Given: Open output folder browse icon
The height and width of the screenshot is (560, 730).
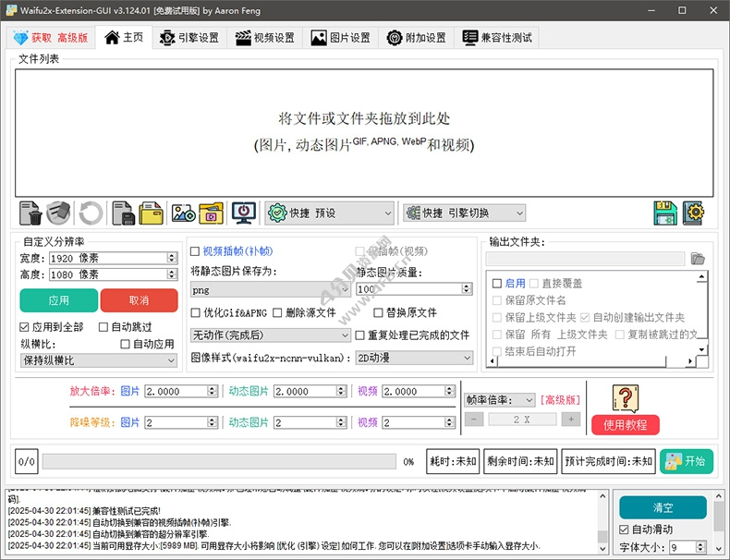Looking at the screenshot, I should pos(698,259).
